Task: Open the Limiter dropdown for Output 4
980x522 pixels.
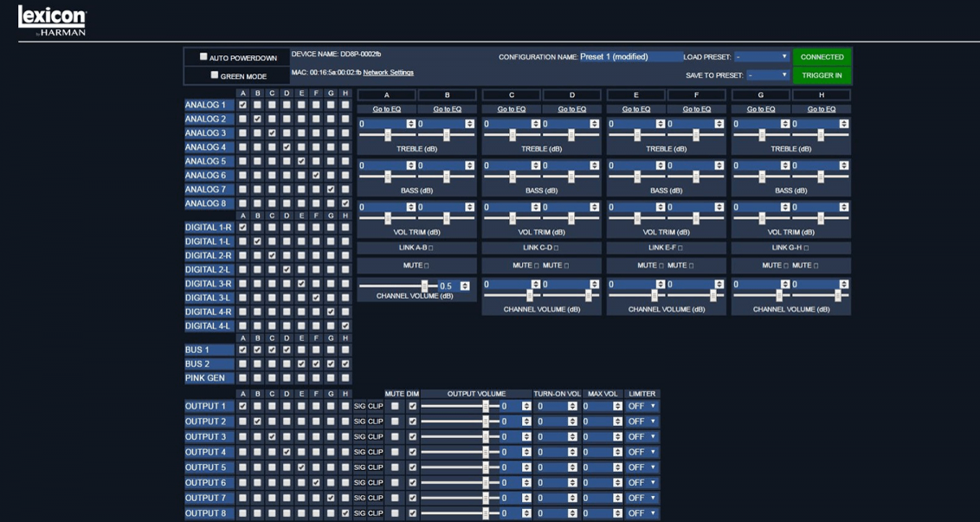Action: [642, 452]
